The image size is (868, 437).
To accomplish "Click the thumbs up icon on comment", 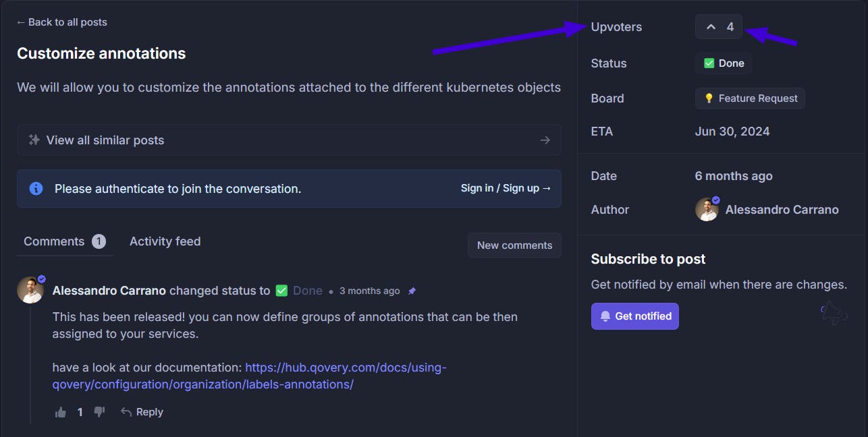I will pyautogui.click(x=61, y=412).
